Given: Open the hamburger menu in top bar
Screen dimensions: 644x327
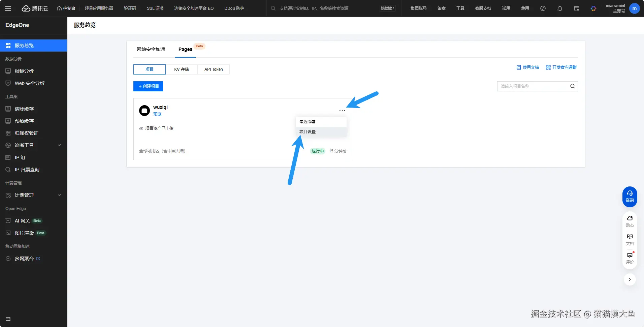Looking at the screenshot, I should [8, 8].
